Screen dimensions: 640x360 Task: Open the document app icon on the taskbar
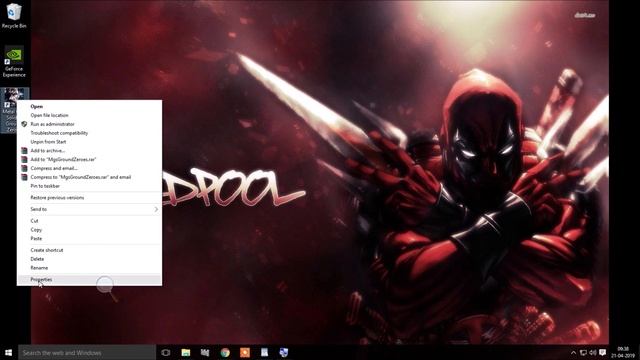click(x=264, y=353)
